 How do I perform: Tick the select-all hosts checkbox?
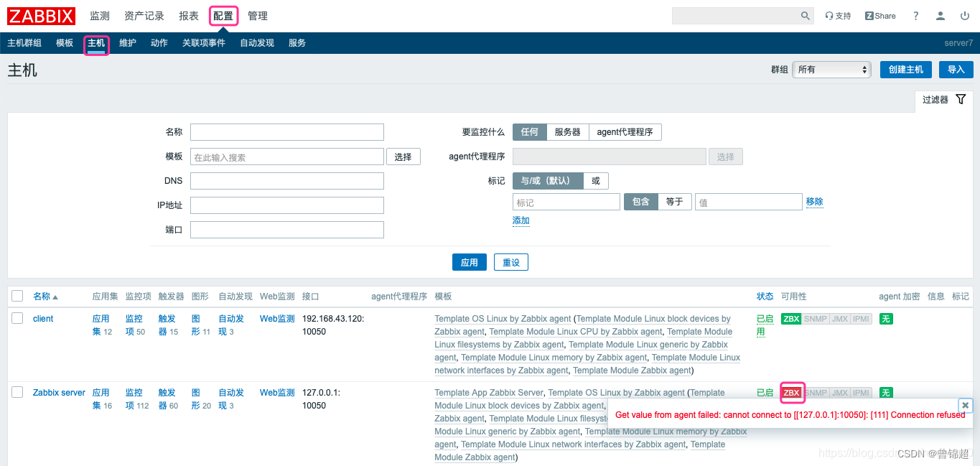coord(17,296)
